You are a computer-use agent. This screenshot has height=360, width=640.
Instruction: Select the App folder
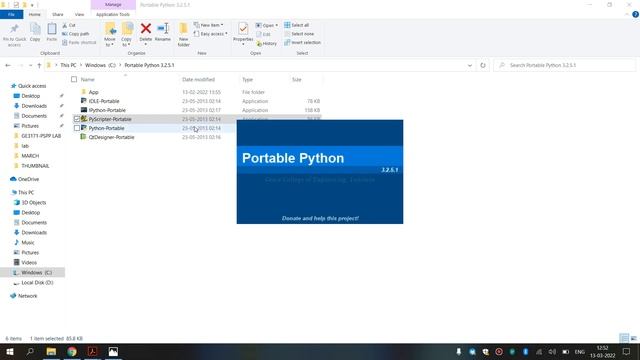click(x=93, y=92)
